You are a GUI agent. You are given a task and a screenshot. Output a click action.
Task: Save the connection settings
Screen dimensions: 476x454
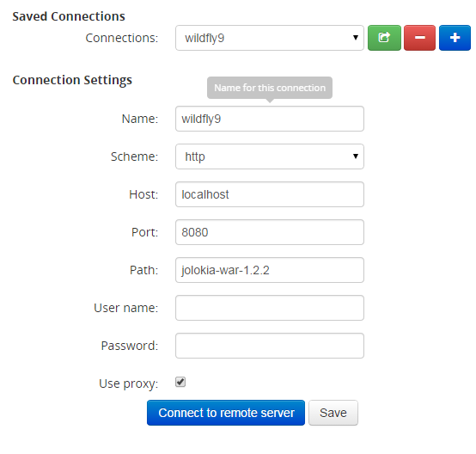pyautogui.click(x=333, y=413)
